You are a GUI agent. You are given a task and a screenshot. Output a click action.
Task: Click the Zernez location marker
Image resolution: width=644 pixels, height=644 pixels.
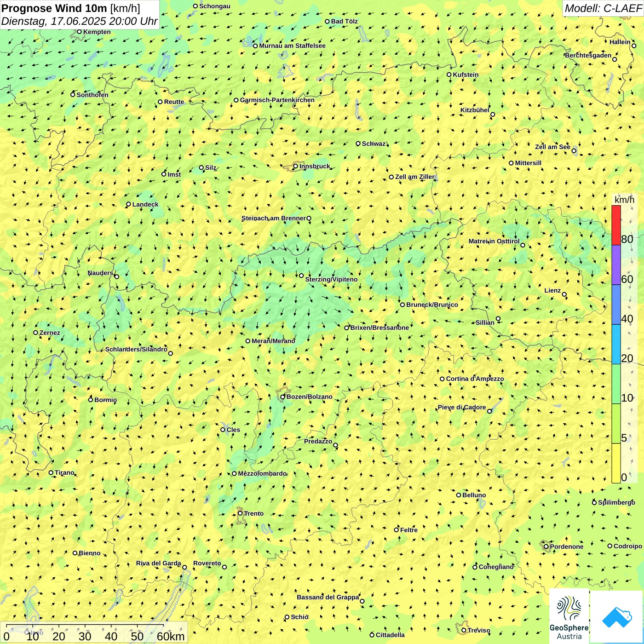tap(35, 333)
